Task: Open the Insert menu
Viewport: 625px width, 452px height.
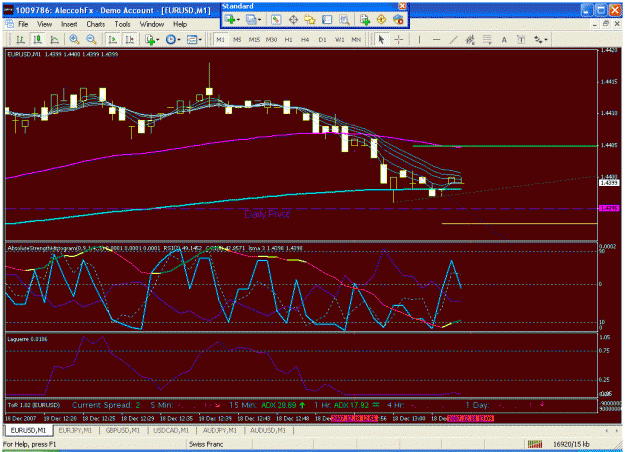Action: [x=69, y=24]
